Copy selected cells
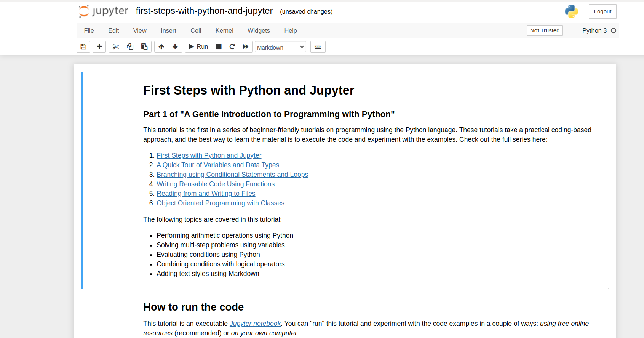Viewport: 644px width, 338px height. coord(130,46)
